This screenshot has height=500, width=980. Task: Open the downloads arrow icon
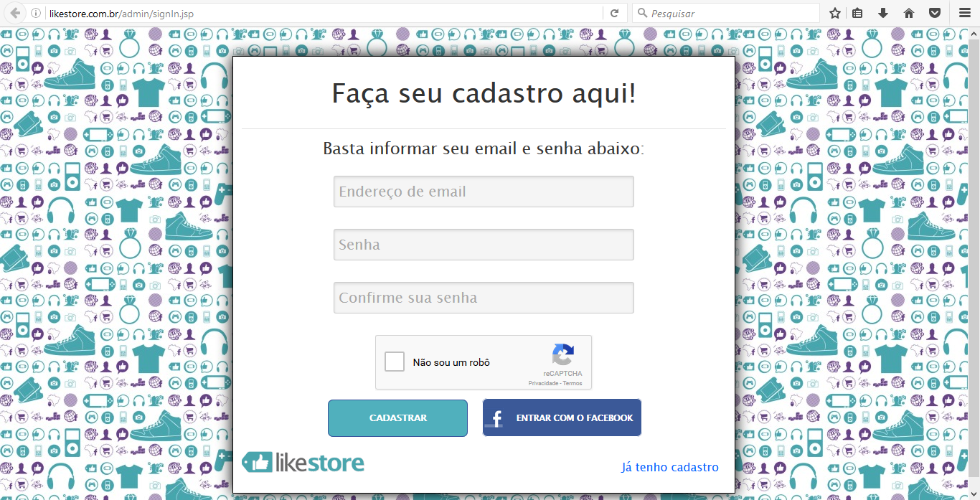click(x=883, y=14)
